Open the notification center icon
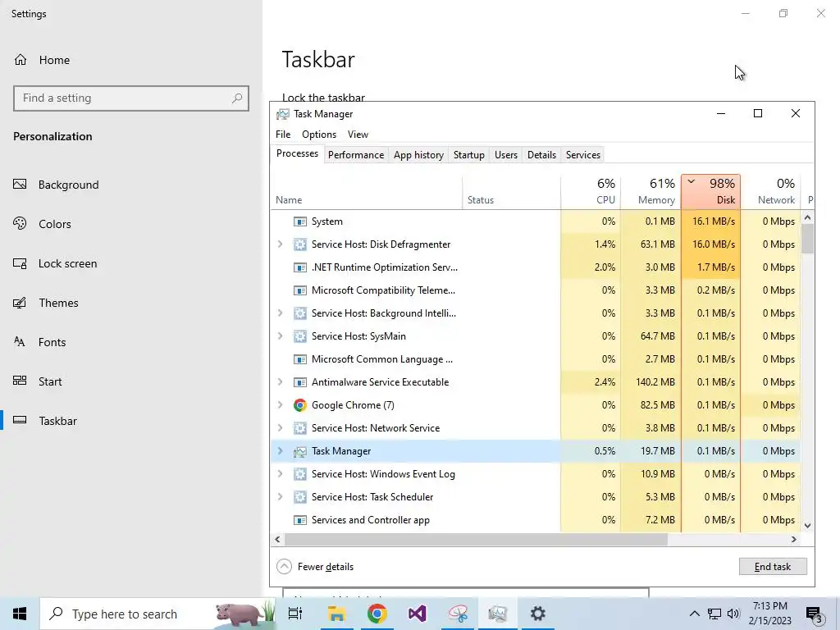The width and height of the screenshot is (840, 630). [x=814, y=614]
